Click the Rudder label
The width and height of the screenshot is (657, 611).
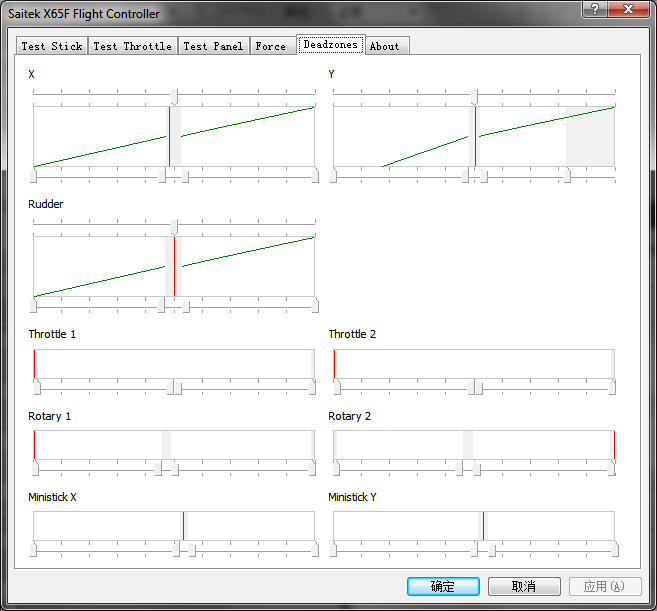coord(46,204)
